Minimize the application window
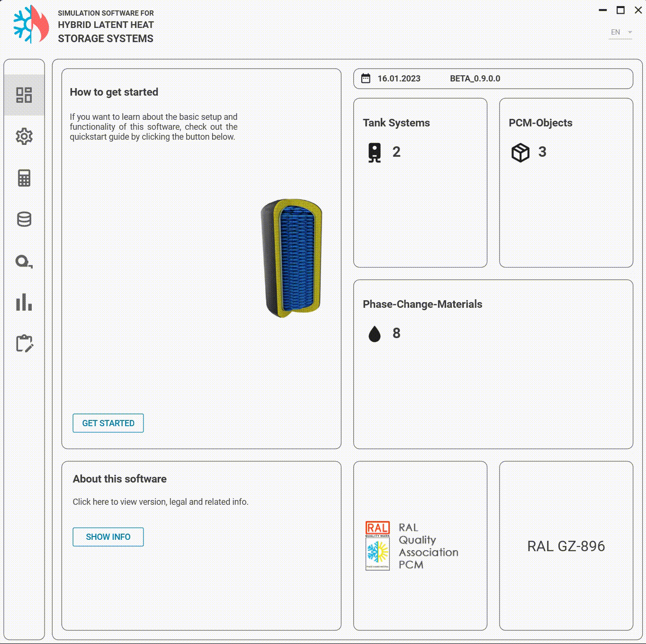Viewport: 646px width, 644px height. (x=603, y=10)
